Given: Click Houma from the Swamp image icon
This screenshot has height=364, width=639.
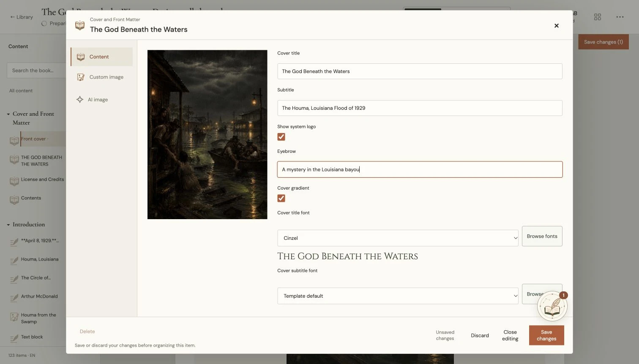Looking at the screenshot, I should click(14, 317).
